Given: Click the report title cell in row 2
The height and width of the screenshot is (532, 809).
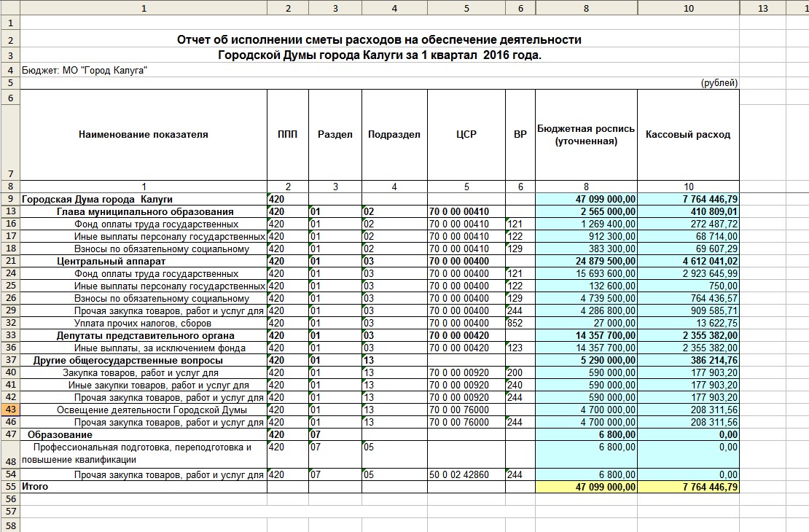Looking at the screenshot, I should click(379, 39).
